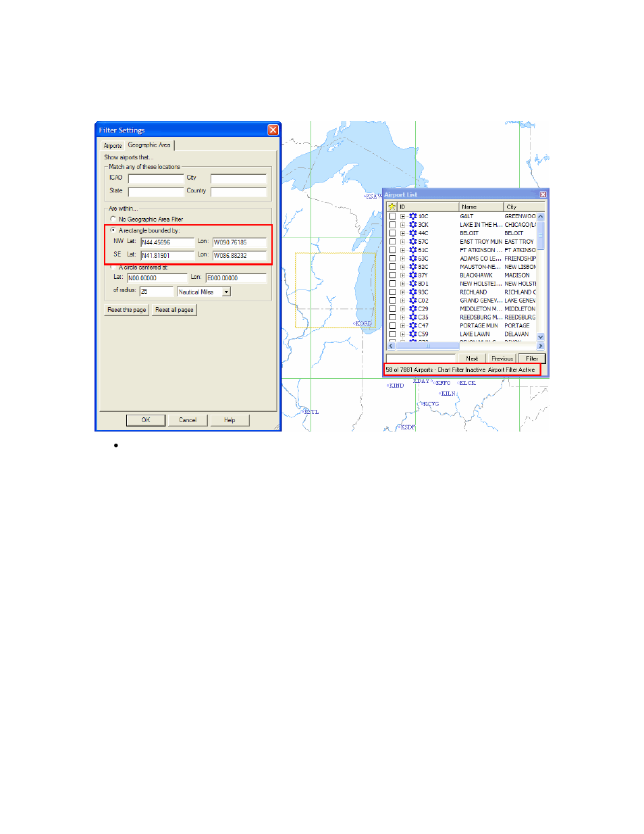This screenshot has height=834, width=644.
Task: Click the airport icon for 61C
Action: pyautogui.click(x=413, y=250)
